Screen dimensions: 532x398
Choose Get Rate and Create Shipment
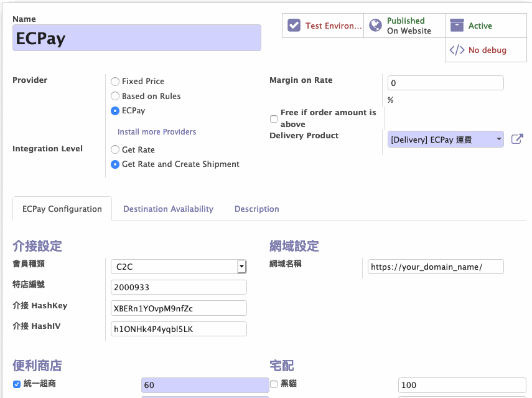point(115,164)
